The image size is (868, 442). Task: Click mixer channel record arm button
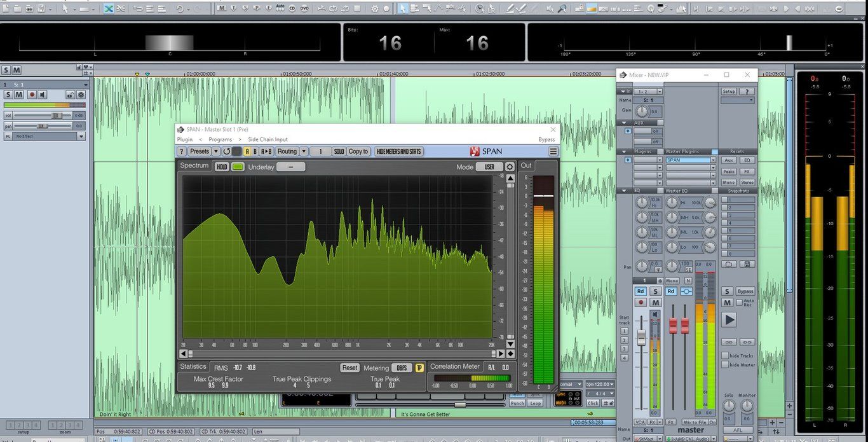[x=641, y=303]
